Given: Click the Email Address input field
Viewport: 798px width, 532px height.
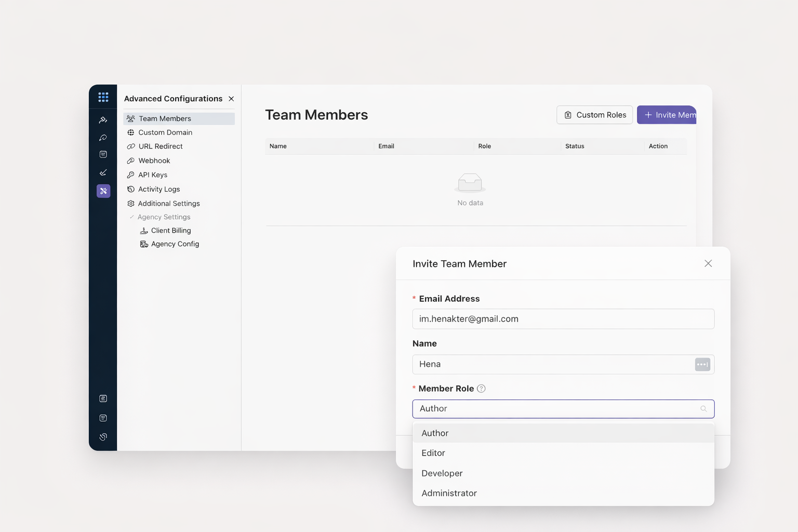Looking at the screenshot, I should (x=563, y=319).
